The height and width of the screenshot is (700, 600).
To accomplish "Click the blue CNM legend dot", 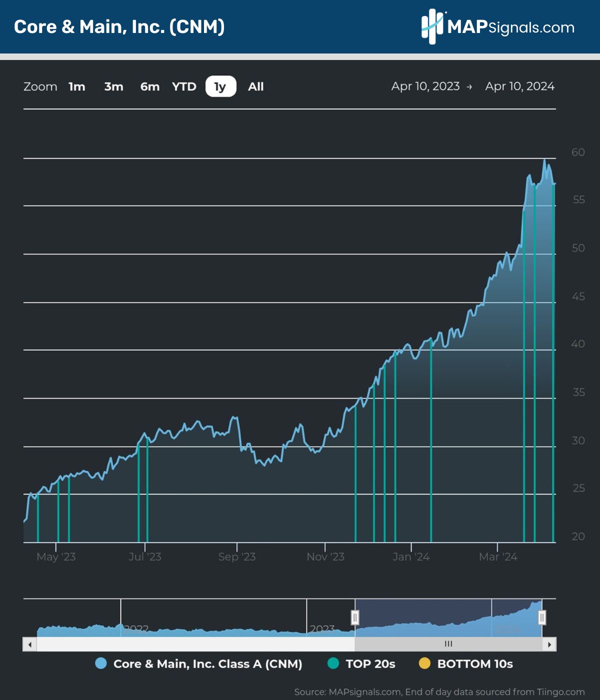I will coord(101,663).
